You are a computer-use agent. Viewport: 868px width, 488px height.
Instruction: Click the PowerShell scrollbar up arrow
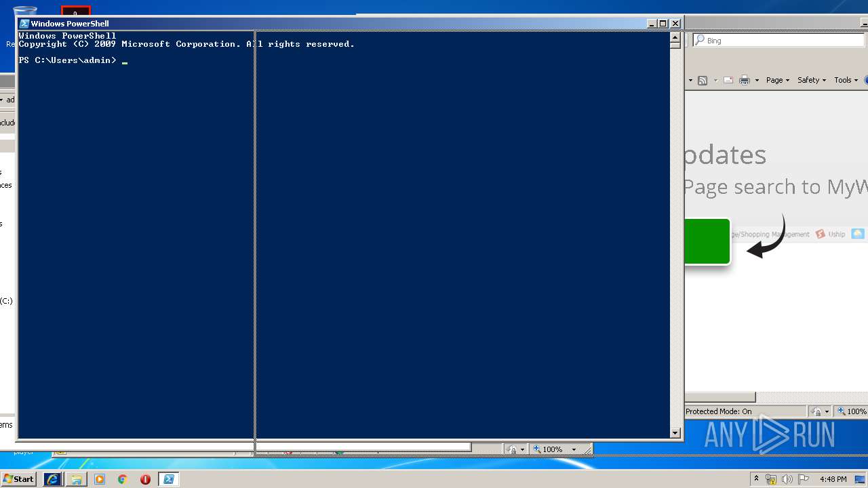[x=675, y=37]
